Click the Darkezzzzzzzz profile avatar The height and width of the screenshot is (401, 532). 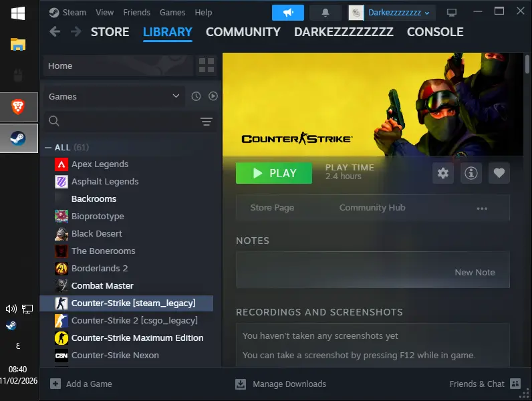point(356,13)
